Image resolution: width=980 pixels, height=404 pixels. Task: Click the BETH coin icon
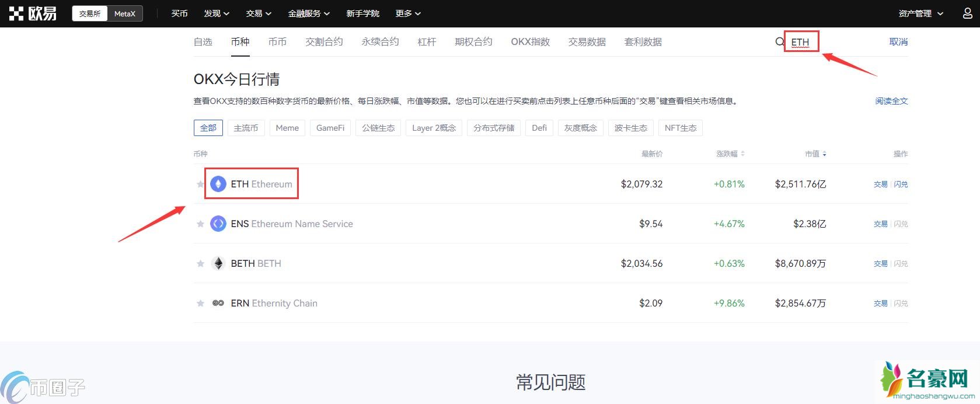tap(218, 263)
